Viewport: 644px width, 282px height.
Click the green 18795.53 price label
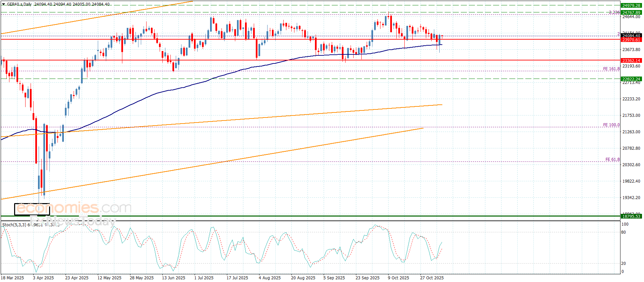click(x=631, y=217)
